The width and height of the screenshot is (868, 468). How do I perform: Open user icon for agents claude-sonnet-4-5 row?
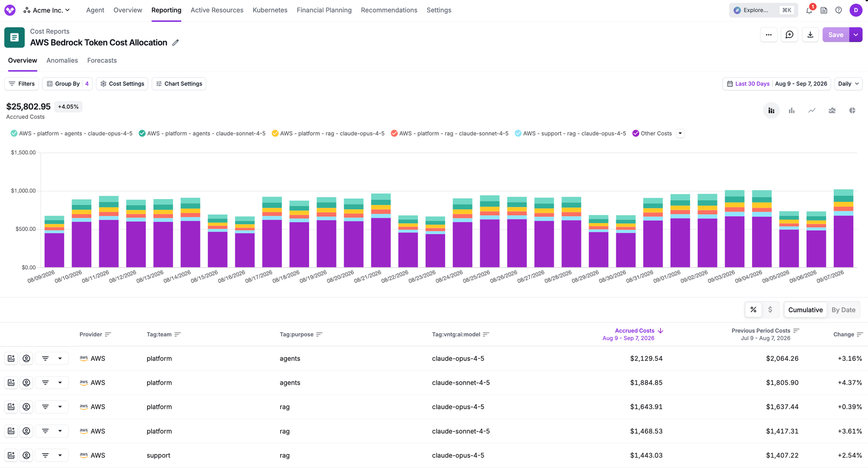click(x=27, y=383)
